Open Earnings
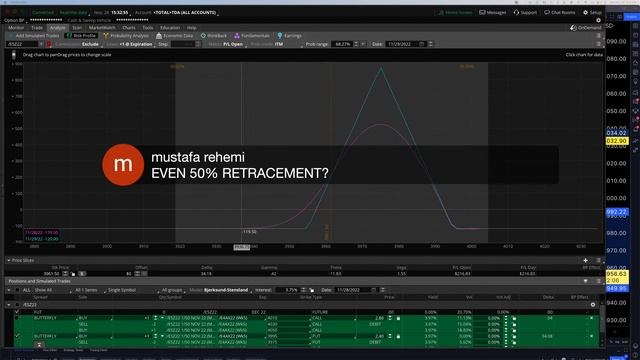The width and height of the screenshot is (640, 360). click(x=289, y=36)
